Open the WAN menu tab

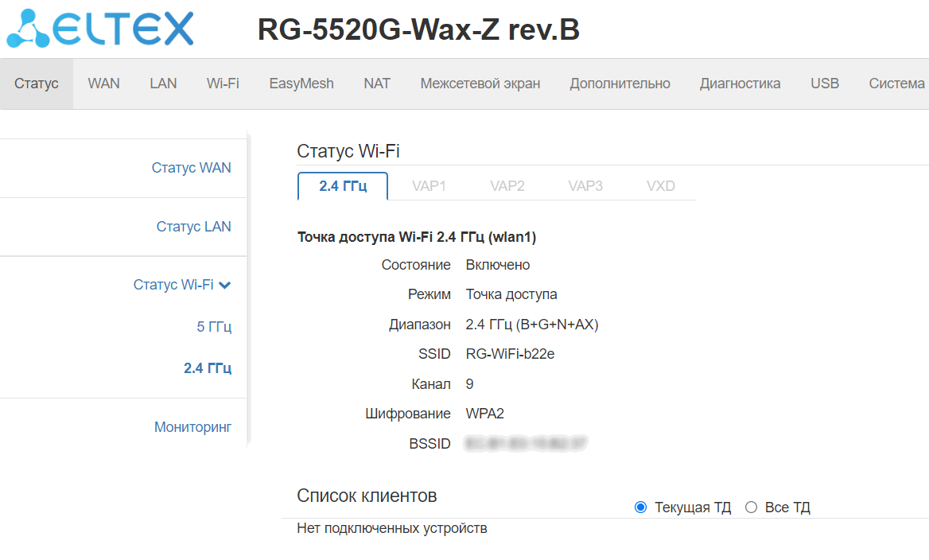tap(103, 84)
